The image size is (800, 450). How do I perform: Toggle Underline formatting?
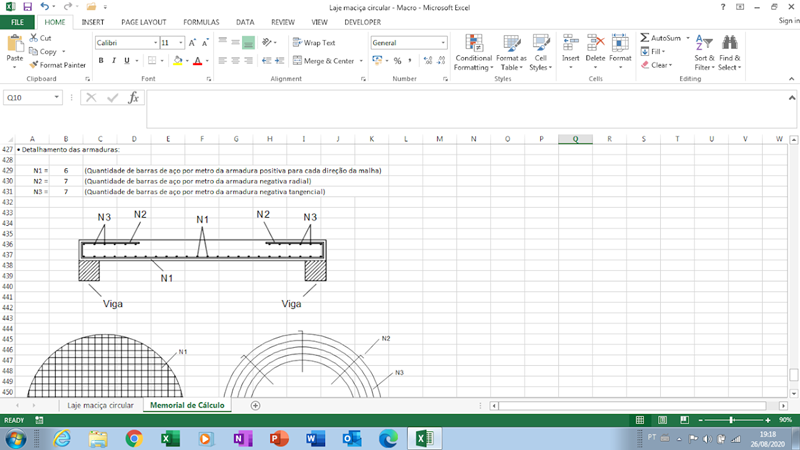pyautogui.click(x=127, y=61)
